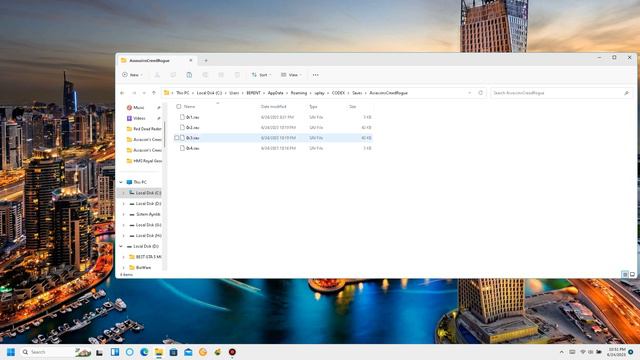640x360 pixels.
Task: Click the Delete trash icon in toolbar
Action: [237, 75]
